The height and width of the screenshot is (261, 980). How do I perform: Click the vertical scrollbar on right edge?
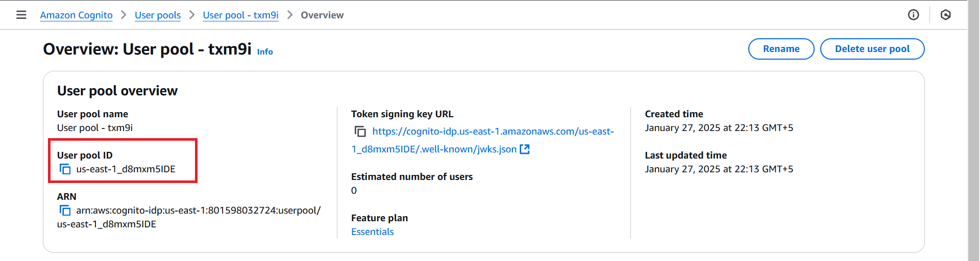tap(974, 130)
